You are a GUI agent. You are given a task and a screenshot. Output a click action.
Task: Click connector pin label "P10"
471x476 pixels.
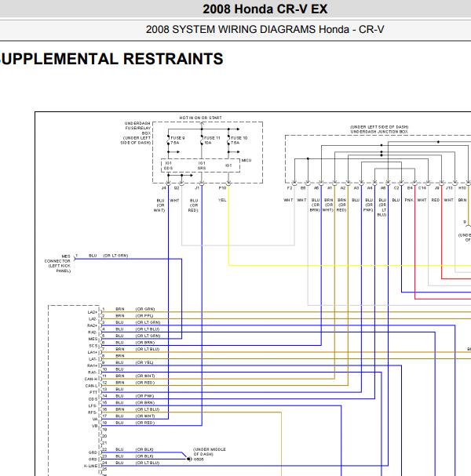pyautogui.click(x=222, y=188)
